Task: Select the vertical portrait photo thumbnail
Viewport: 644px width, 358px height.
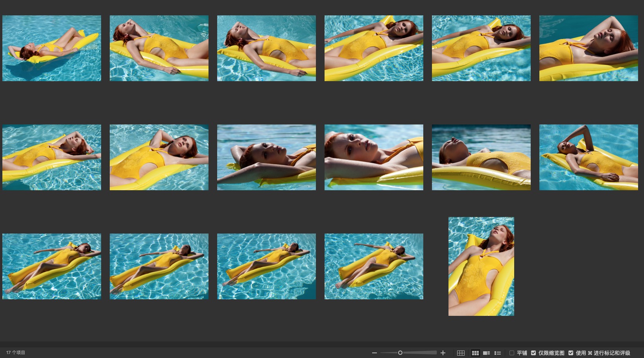Action: point(481,266)
